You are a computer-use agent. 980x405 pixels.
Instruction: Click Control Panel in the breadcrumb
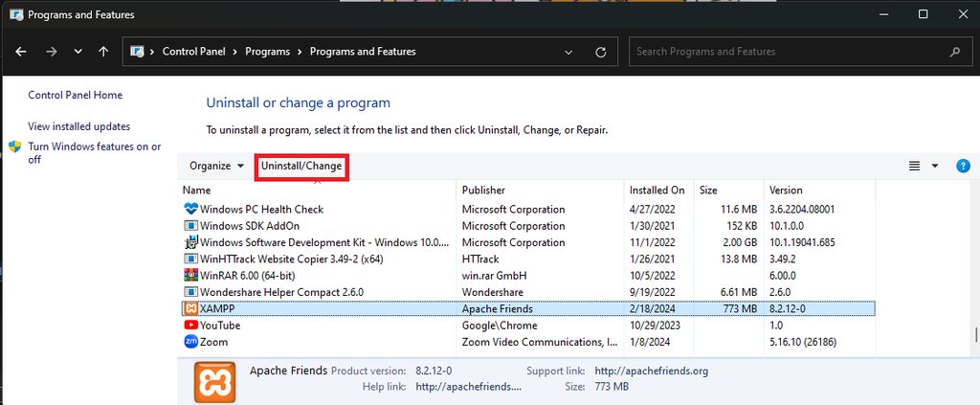pos(195,52)
